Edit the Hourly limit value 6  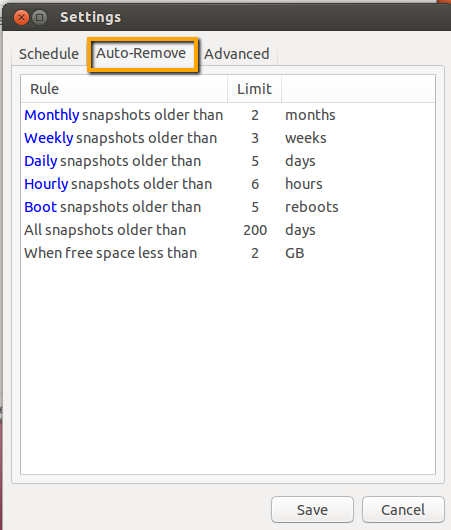click(x=255, y=184)
